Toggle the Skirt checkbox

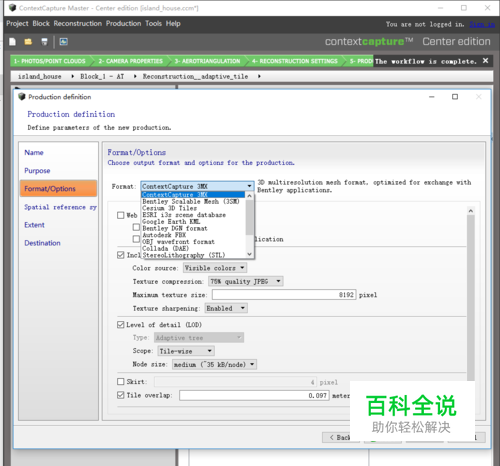[x=121, y=381]
